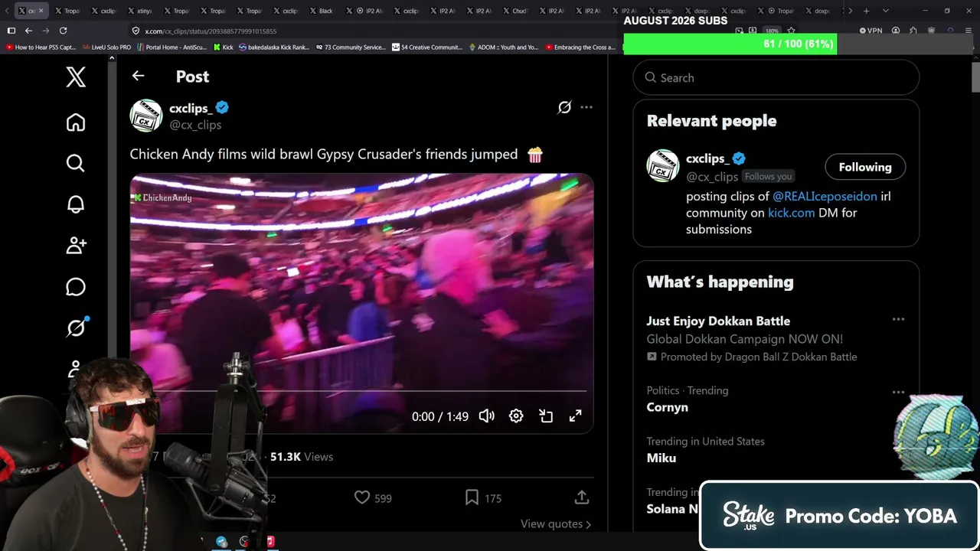Reload the page in the browser
Viewport: 980px width, 551px height.
[63, 31]
